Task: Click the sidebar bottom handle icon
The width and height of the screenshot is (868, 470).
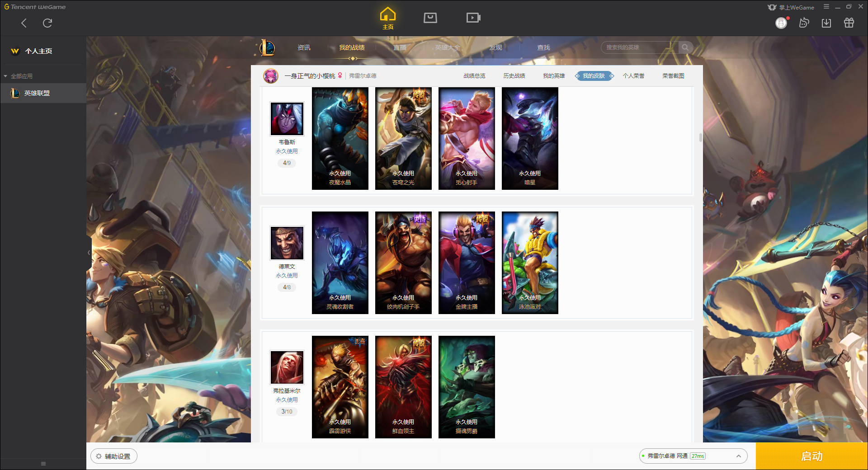Action: (43, 464)
